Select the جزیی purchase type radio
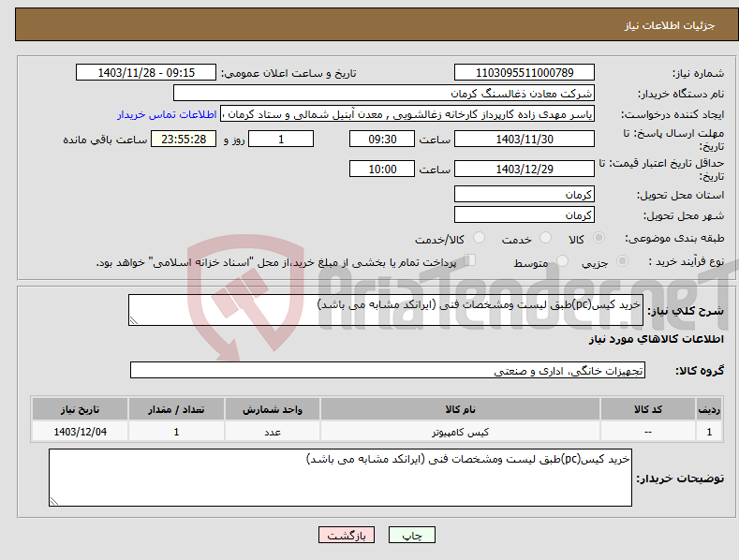This screenshot has height=560, width=739. (622, 261)
